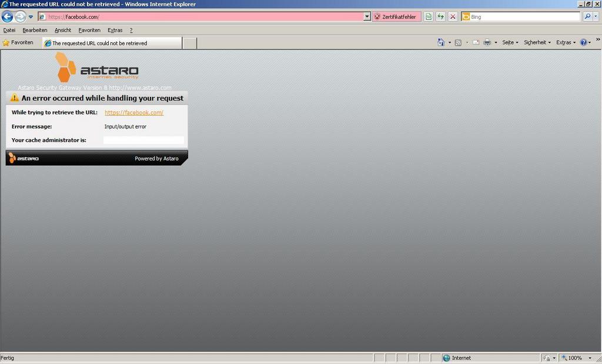Open the Favoriten menu in menu bar

point(89,30)
